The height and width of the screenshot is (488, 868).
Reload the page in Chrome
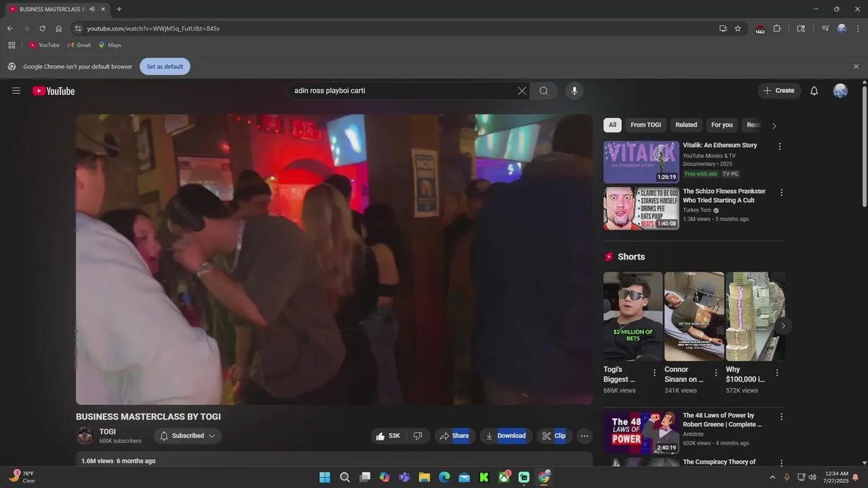pyautogui.click(x=42, y=28)
